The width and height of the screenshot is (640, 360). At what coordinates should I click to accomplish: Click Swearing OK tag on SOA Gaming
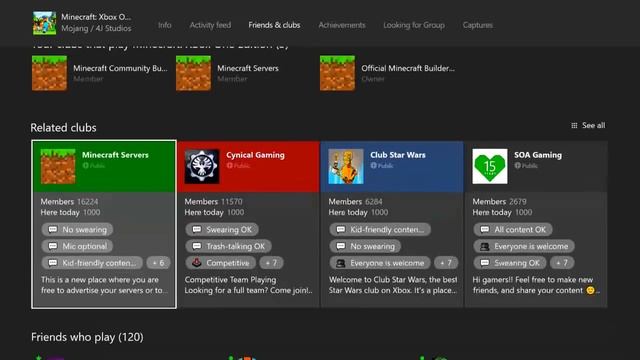click(510, 263)
